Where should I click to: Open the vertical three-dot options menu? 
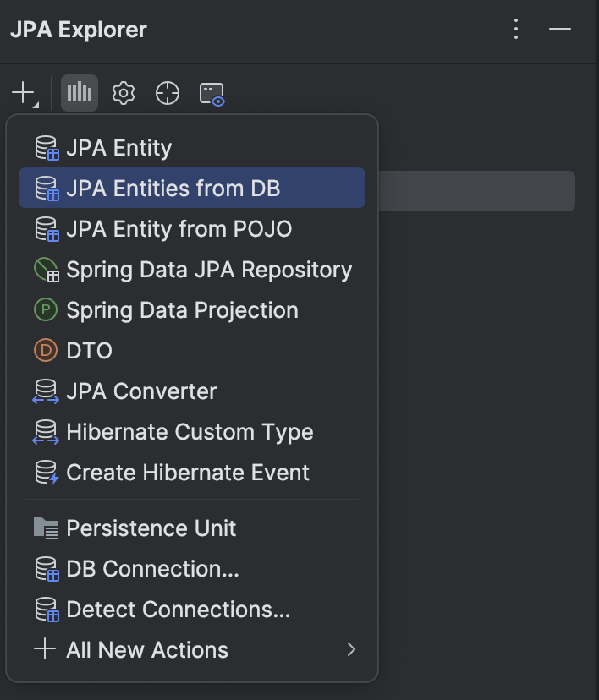pos(516,29)
